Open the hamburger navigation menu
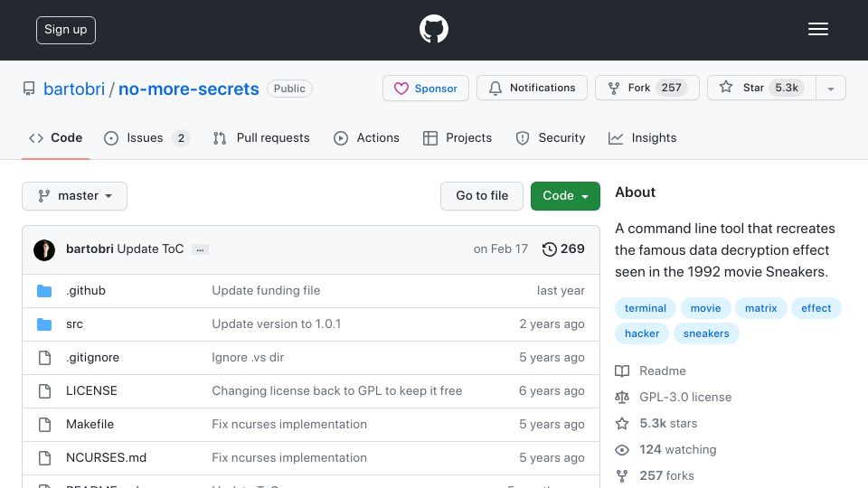 (x=817, y=29)
